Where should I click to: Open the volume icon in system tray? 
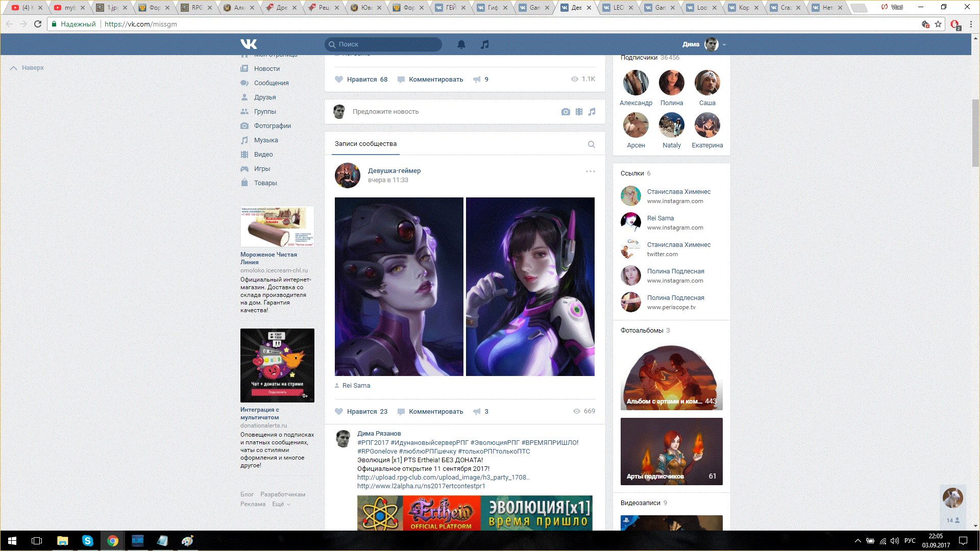tap(895, 541)
